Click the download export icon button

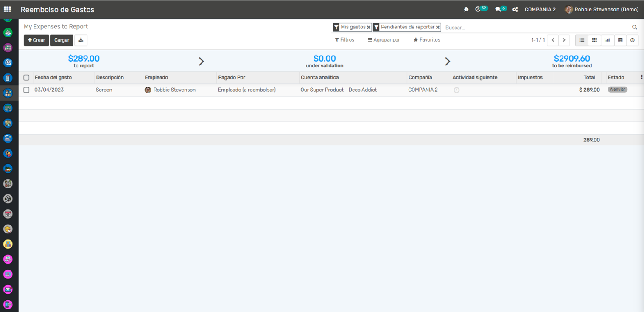coord(81,40)
